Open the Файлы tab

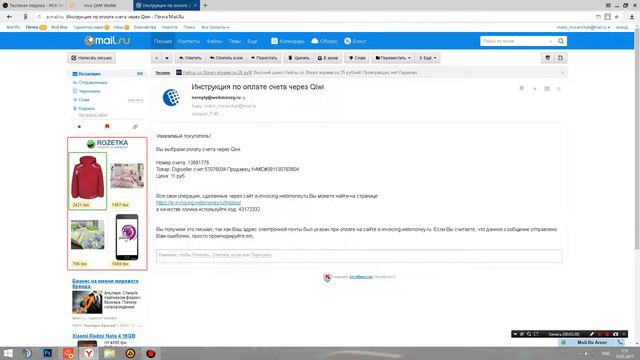click(214, 41)
